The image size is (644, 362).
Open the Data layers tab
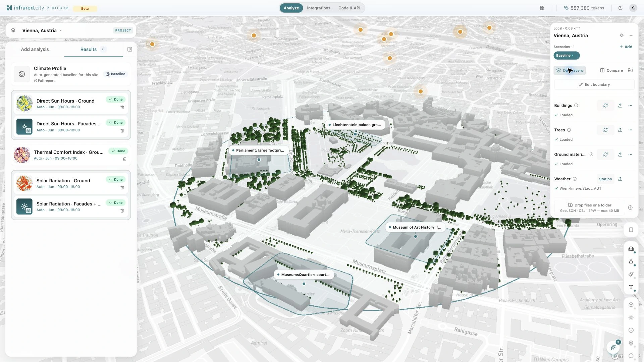(570, 70)
